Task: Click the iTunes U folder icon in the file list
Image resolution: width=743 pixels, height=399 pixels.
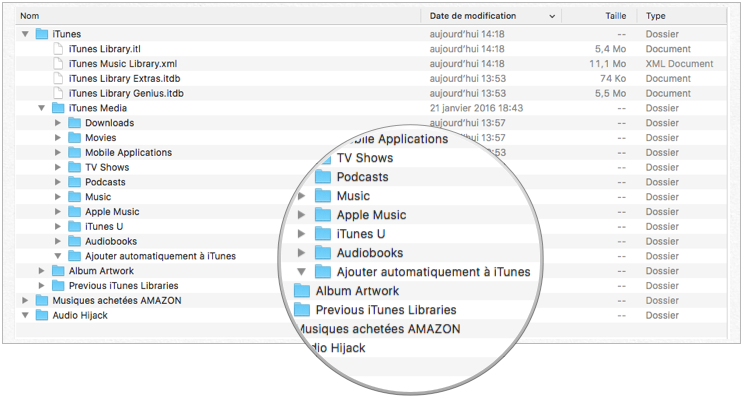Action: coord(74,227)
